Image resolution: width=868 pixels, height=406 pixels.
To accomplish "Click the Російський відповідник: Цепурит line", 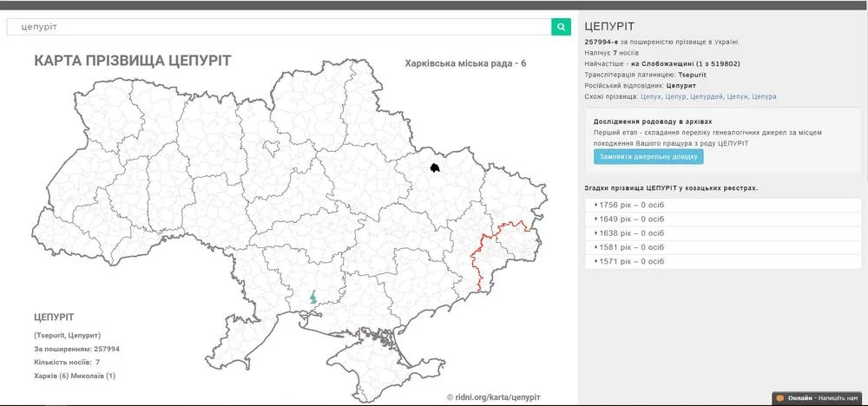I will pyautogui.click(x=640, y=86).
